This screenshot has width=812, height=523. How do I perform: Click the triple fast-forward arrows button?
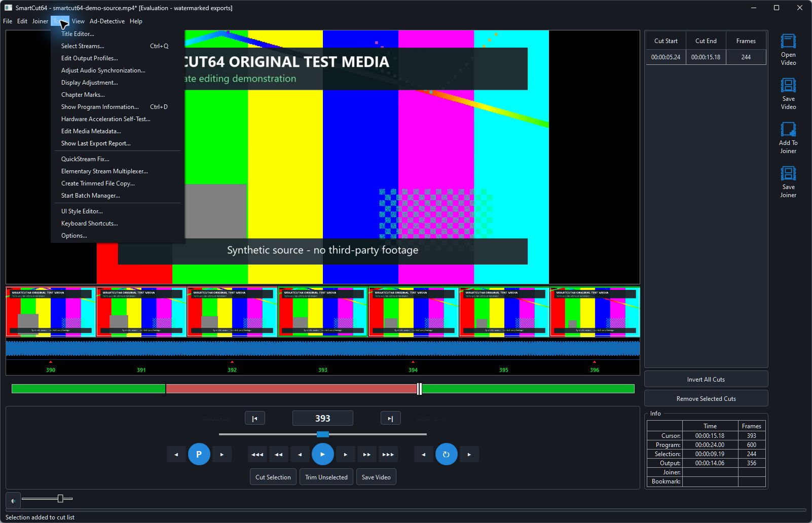click(x=388, y=454)
